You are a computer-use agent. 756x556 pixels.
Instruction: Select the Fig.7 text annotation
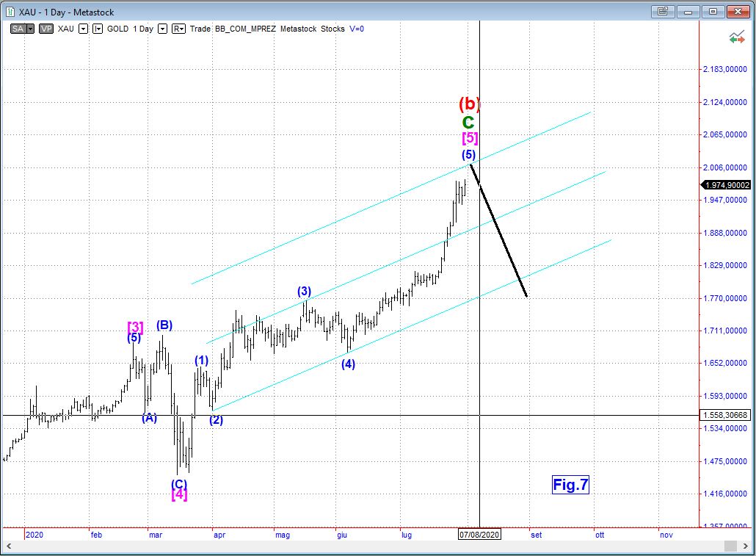[570, 485]
